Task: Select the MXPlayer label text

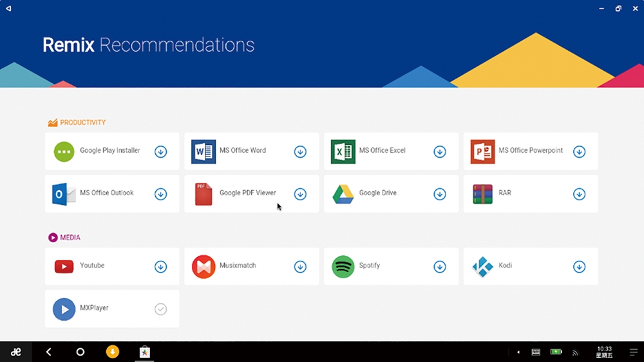Action: point(94,308)
